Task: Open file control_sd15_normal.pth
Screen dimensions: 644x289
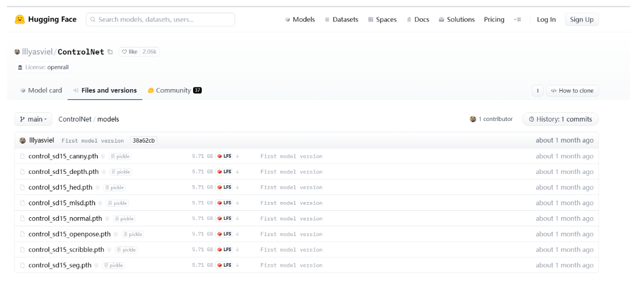Action: point(65,219)
